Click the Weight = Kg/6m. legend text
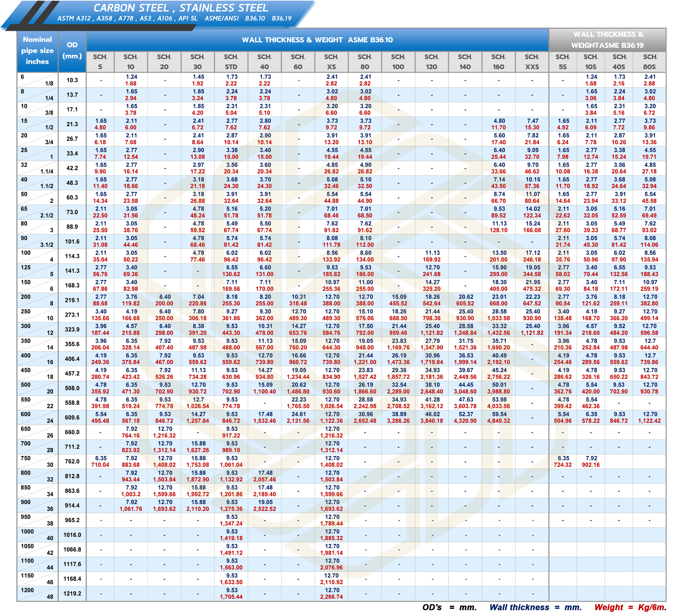Image resolution: width=683 pixels, height=616 pixels. pos(630,608)
